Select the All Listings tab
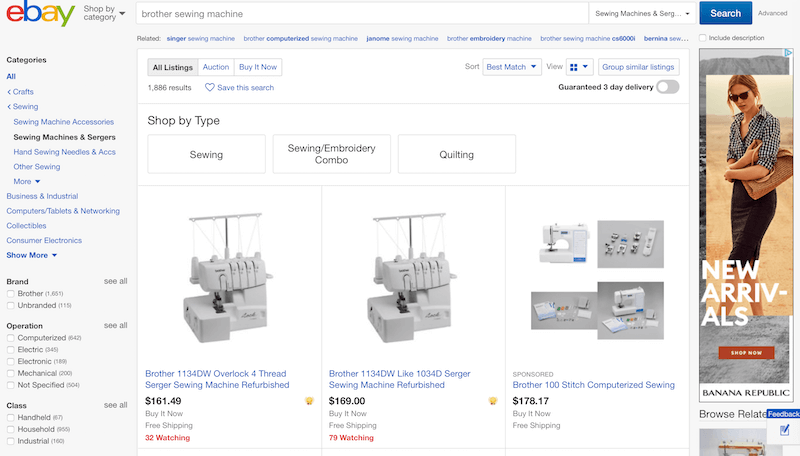This screenshot has height=456, width=800. 172,67
